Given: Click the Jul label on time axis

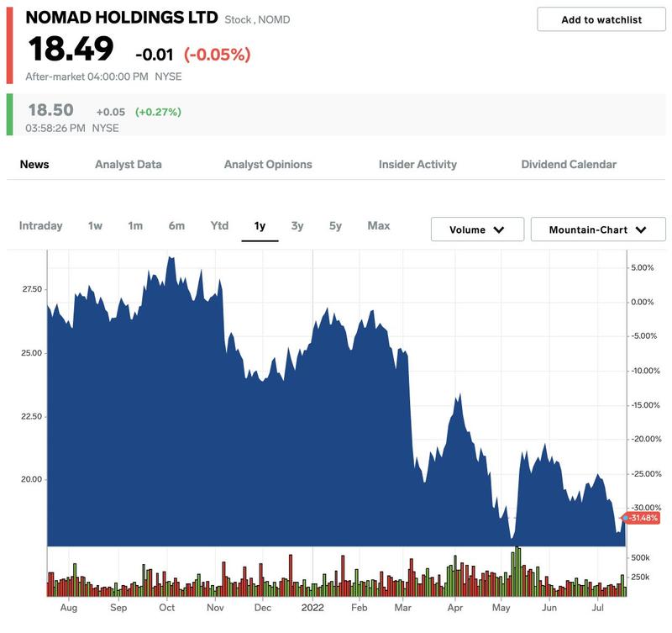Looking at the screenshot, I should coord(597,608).
